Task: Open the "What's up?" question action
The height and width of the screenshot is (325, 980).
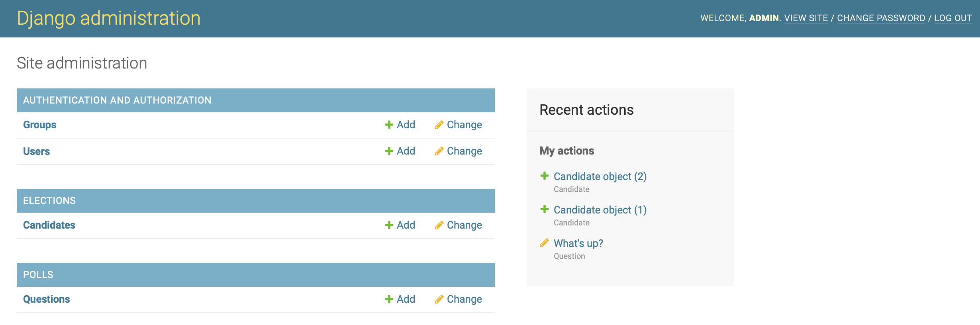Action: (x=578, y=243)
